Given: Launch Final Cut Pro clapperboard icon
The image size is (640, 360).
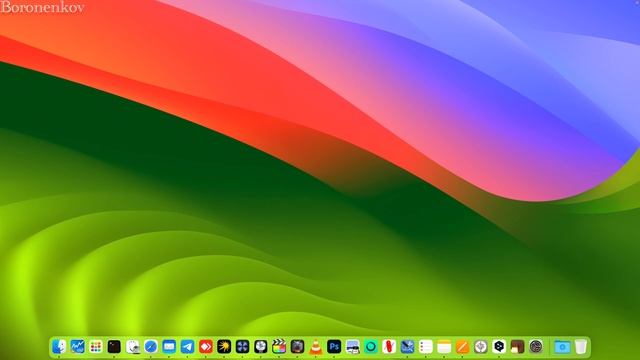Looking at the screenshot, I should click(279, 347).
